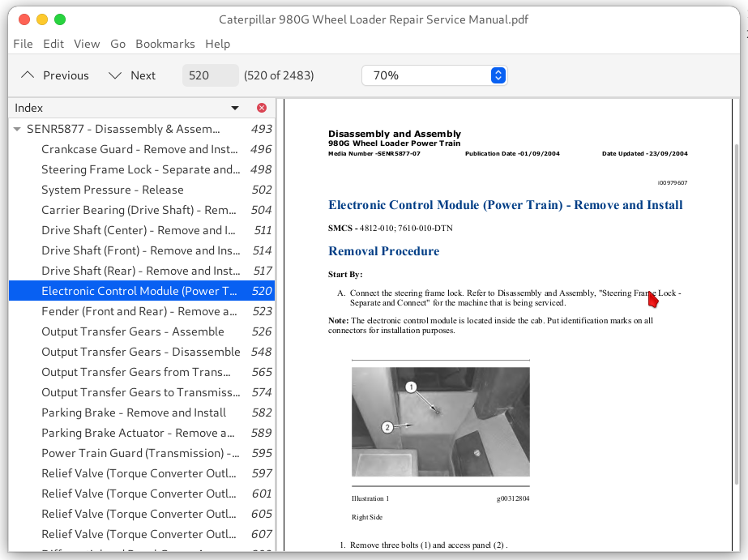Select Parking Brake - Remove and Install entry

tap(134, 413)
